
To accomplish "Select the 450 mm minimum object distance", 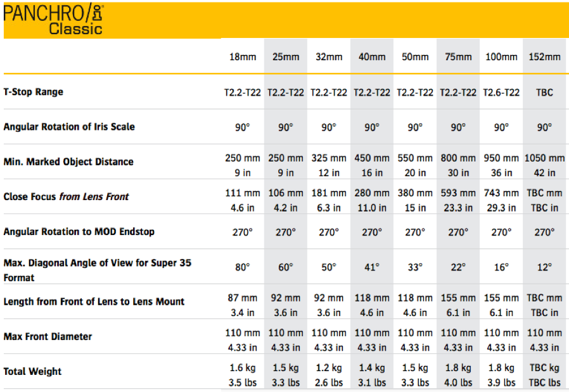I will [372, 158].
